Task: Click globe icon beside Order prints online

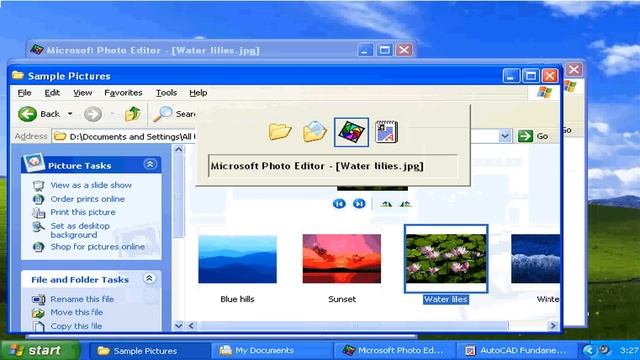Action: tap(38, 199)
